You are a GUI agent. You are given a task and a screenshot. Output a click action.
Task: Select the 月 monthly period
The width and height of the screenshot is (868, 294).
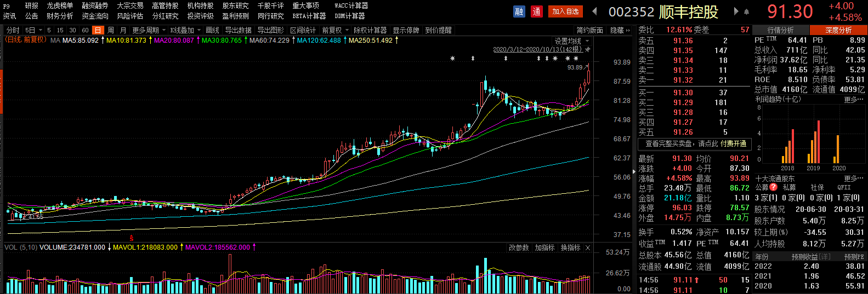pos(123,30)
